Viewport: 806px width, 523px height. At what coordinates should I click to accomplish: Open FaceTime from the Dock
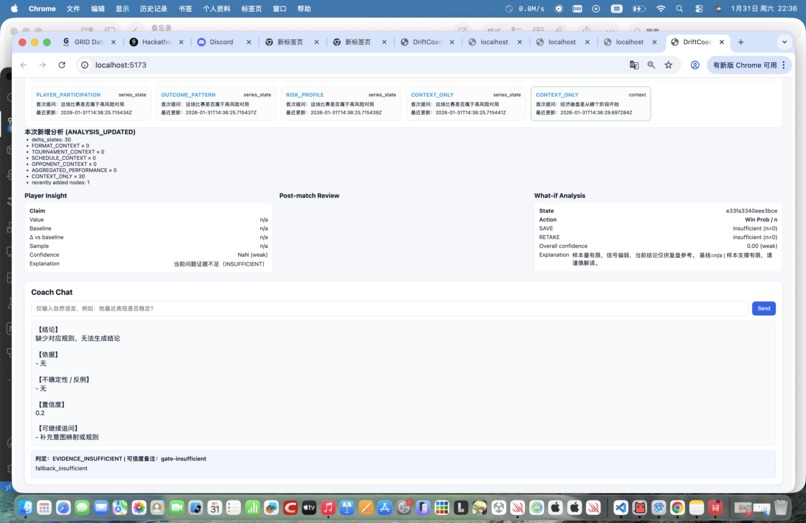pyautogui.click(x=177, y=508)
